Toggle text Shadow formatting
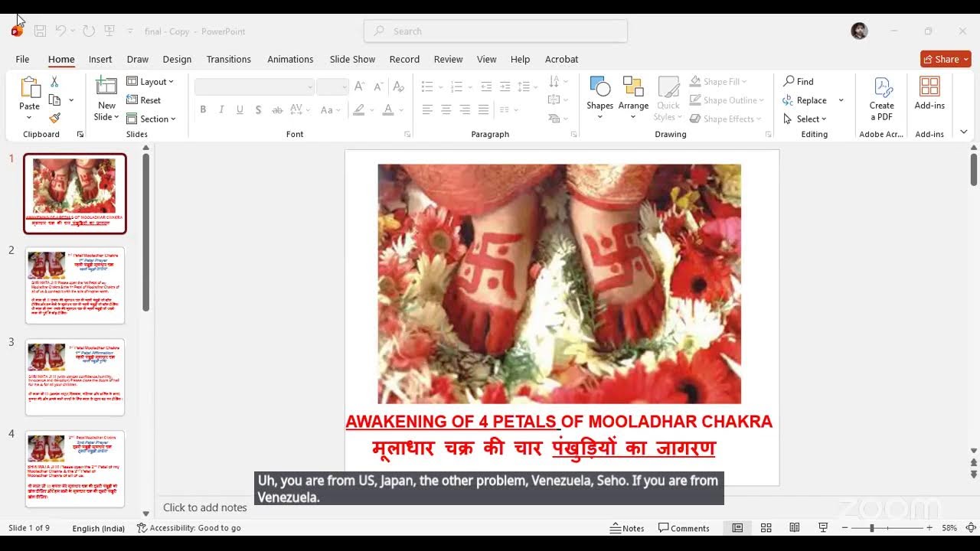The width and height of the screenshot is (980, 551). coord(259,110)
